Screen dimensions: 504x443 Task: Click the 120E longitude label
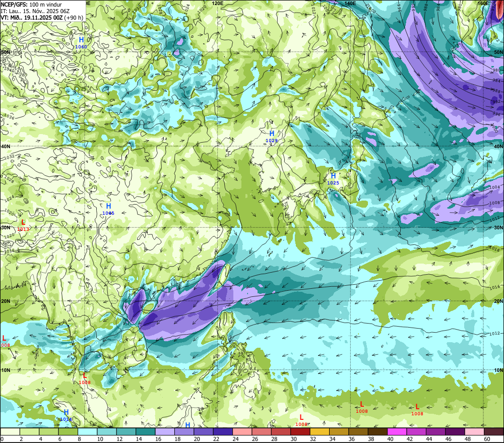click(x=218, y=3)
